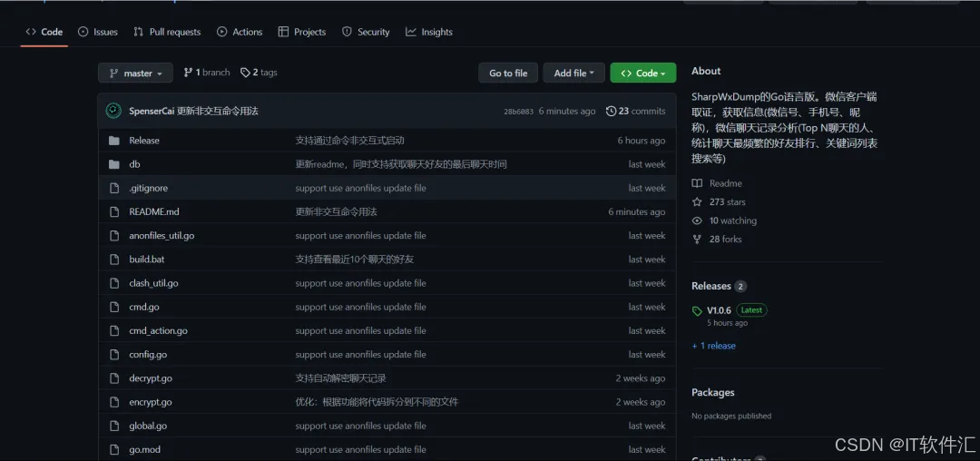Image resolution: width=980 pixels, height=461 pixels.
Task: Click the file icon beside clash_util.go
Action: [113, 283]
